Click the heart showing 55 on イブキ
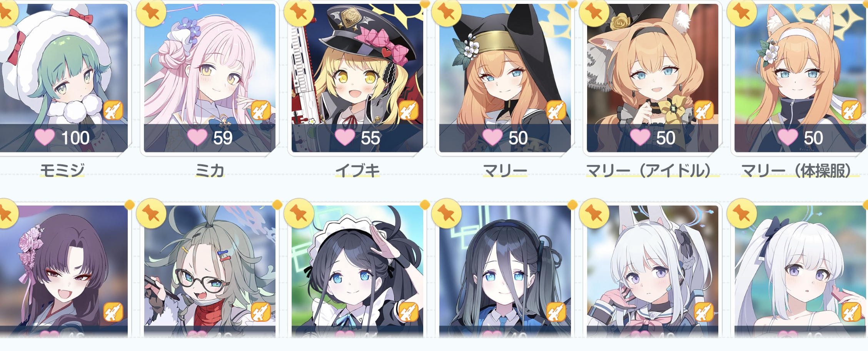Screen dimensions: 868x351 point(345,137)
